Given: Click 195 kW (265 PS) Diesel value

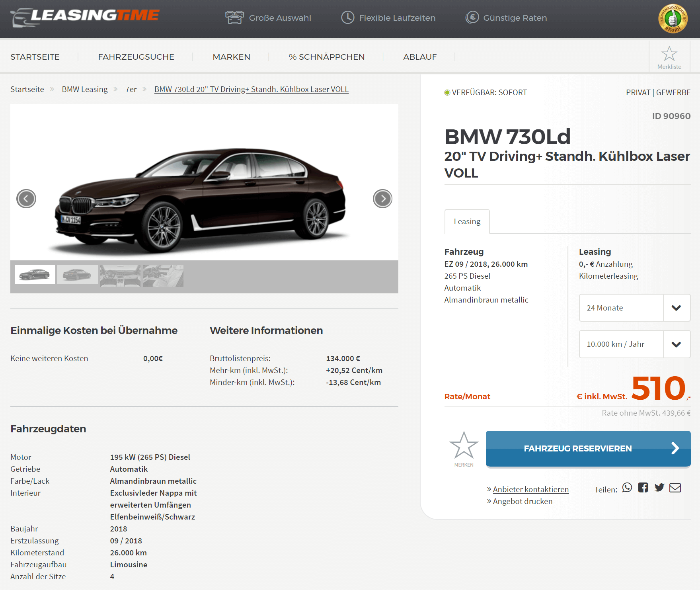Looking at the screenshot, I should 150,457.
